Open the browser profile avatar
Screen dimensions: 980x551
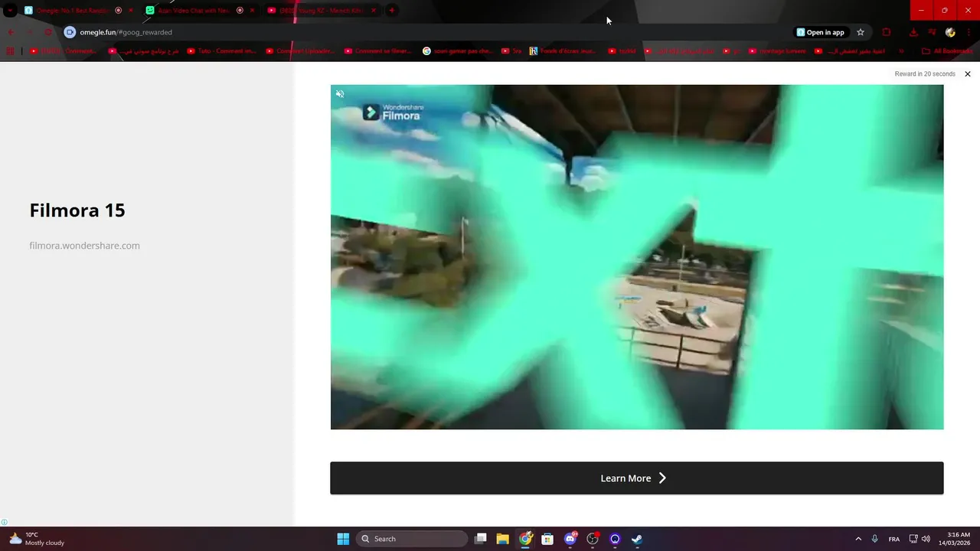click(x=950, y=32)
